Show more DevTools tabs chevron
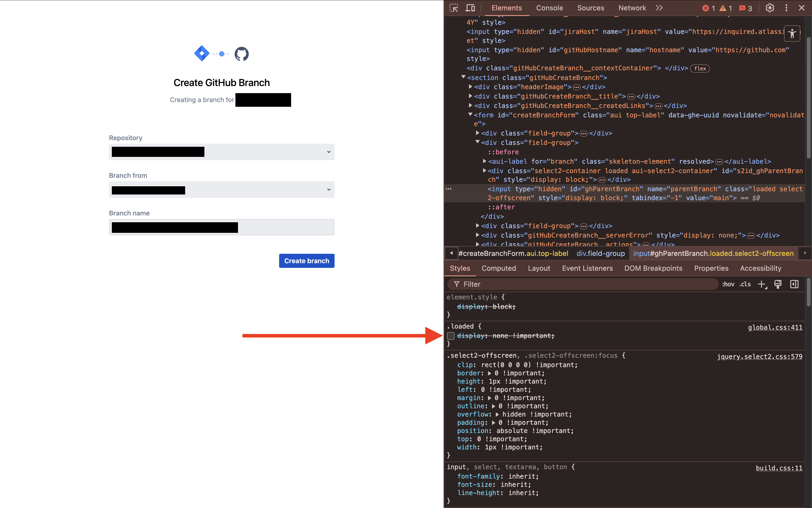The height and width of the screenshot is (508, 812). 659,8
